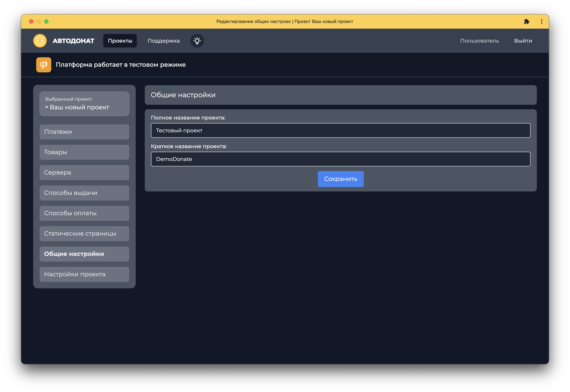570x392 pixels.
Task: Click the megaphone announcement icon
Action: pyautogui.click(x=44, y=65)
